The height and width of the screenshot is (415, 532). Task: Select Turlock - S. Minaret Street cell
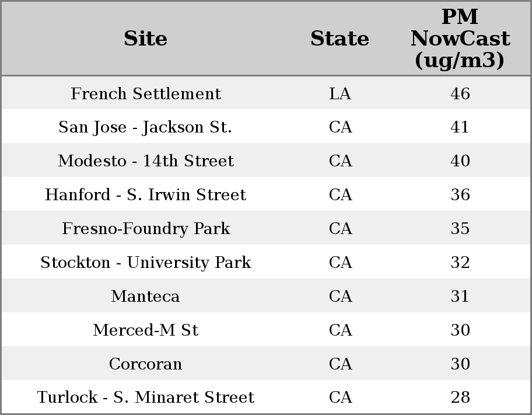click(x=146, y=397)
